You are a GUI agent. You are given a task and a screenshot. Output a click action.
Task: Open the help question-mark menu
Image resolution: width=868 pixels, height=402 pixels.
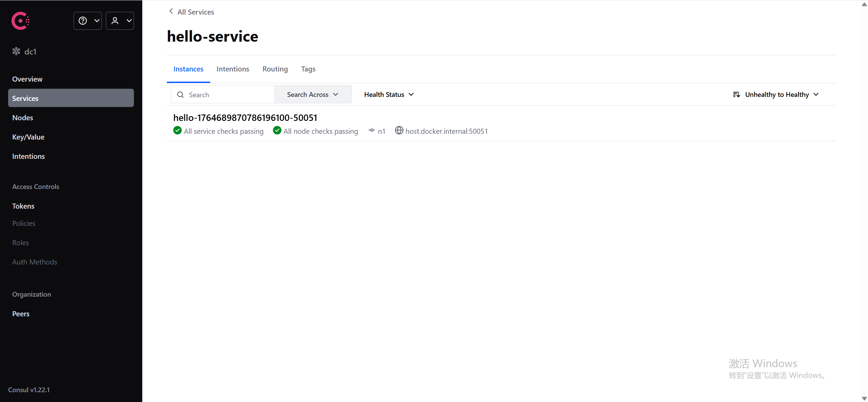click(x=87, y=21)
